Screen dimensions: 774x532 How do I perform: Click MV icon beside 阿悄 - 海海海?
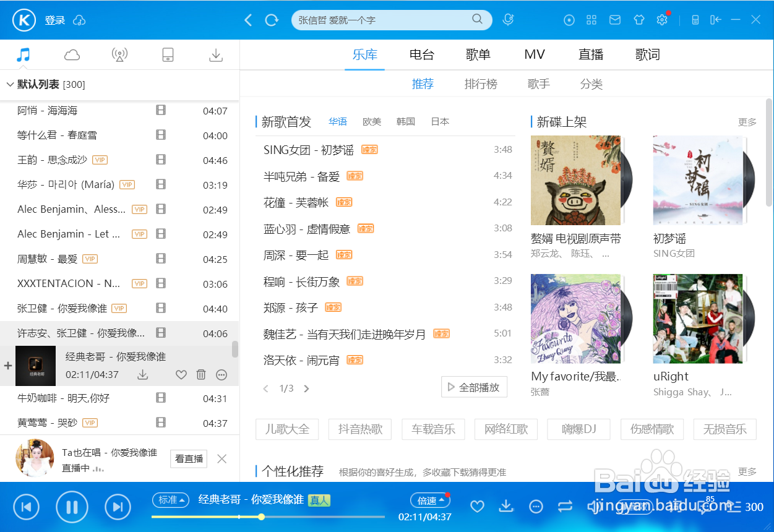(x=161, y=111)
